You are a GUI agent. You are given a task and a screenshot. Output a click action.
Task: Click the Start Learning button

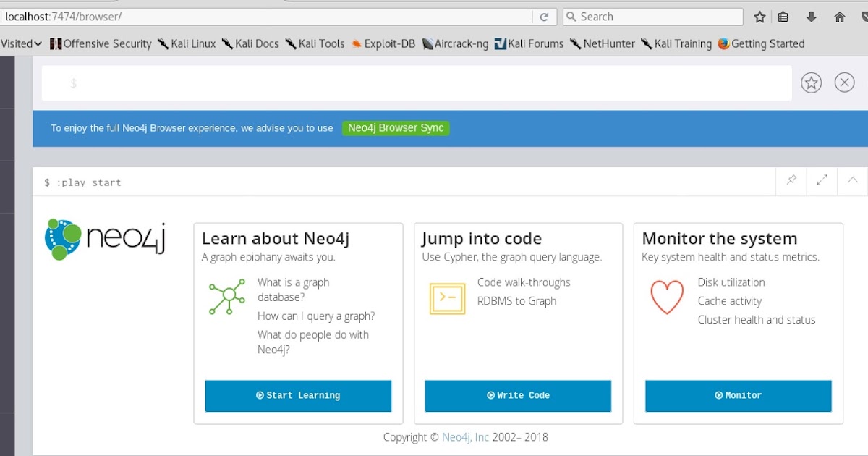click(298, 396)
